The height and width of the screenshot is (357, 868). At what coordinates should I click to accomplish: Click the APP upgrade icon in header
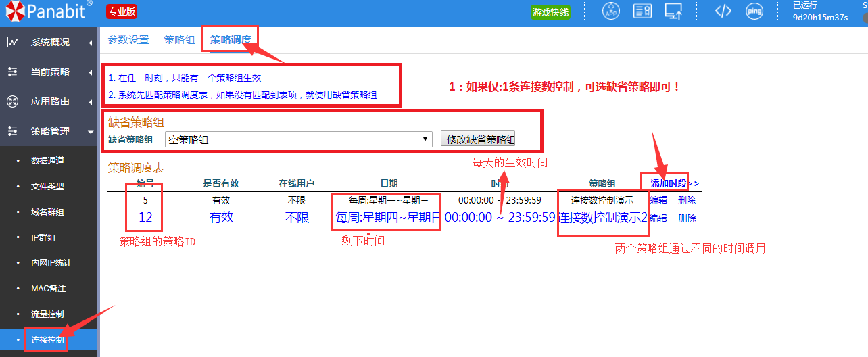611,11
